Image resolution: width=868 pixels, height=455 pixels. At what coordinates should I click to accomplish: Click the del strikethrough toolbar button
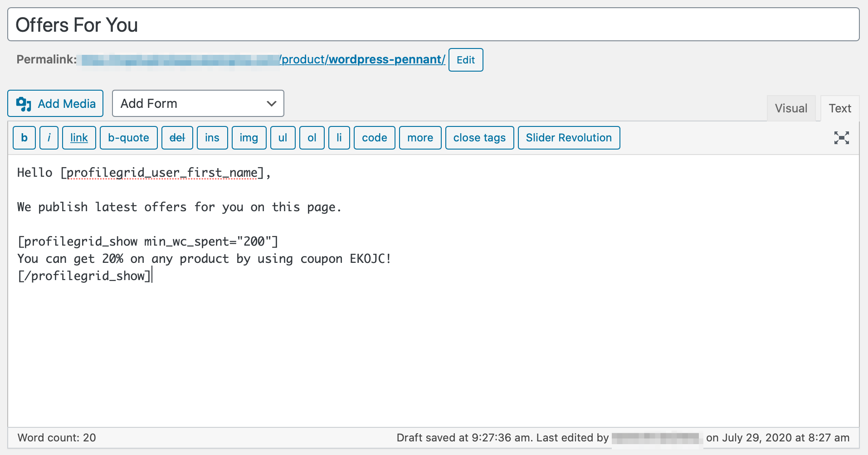(x=177, y=137)
